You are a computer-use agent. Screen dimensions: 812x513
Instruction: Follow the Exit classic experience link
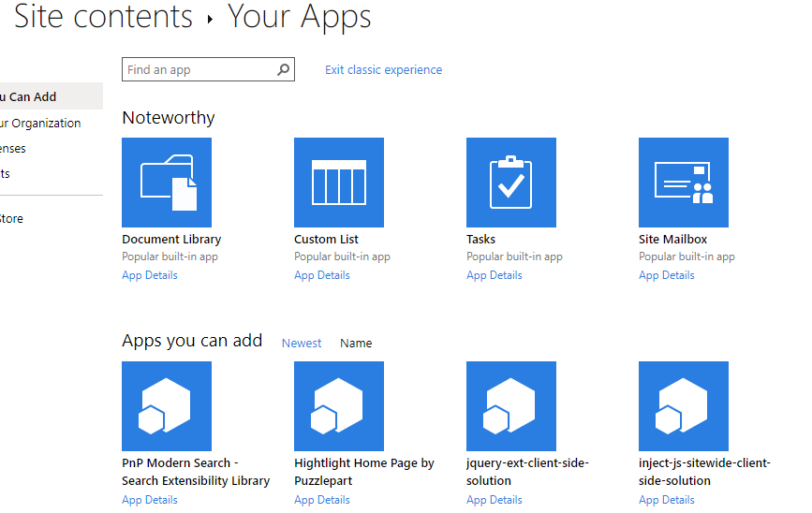pos(383,70)
